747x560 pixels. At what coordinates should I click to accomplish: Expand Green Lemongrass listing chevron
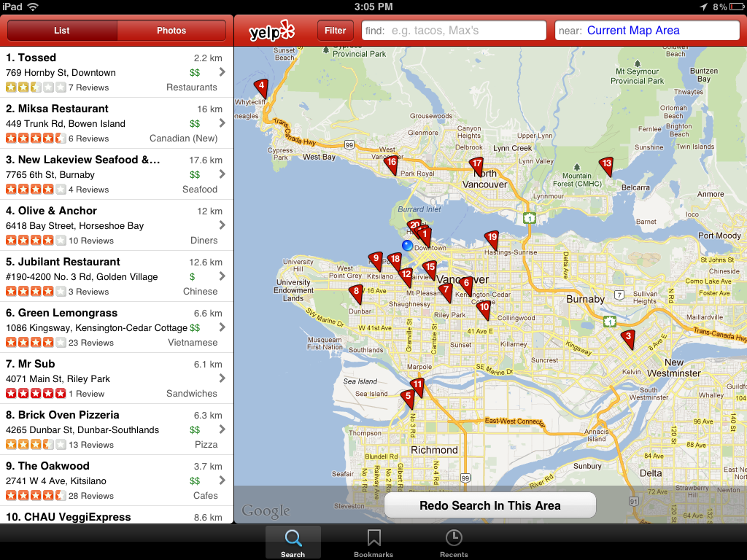coord(222,327)
